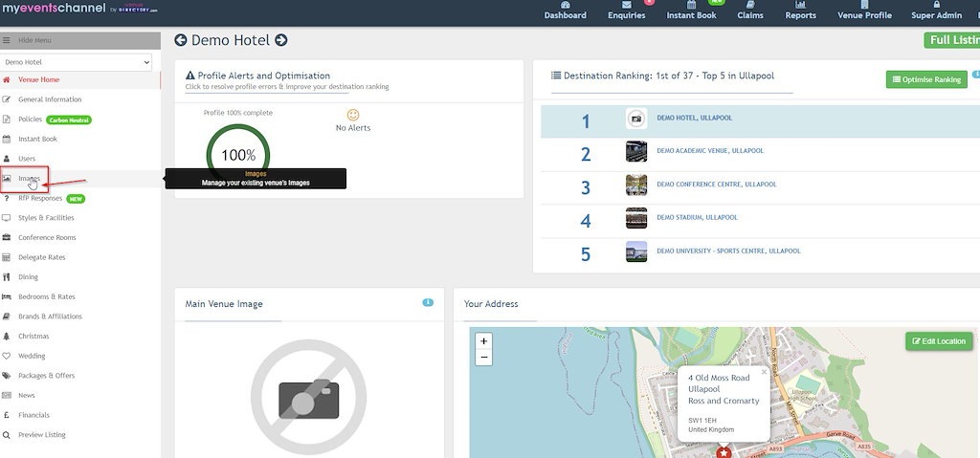This screenshot has height=458, width=980.
Task: Close the address popup on map
Action: tap(764, 372)
